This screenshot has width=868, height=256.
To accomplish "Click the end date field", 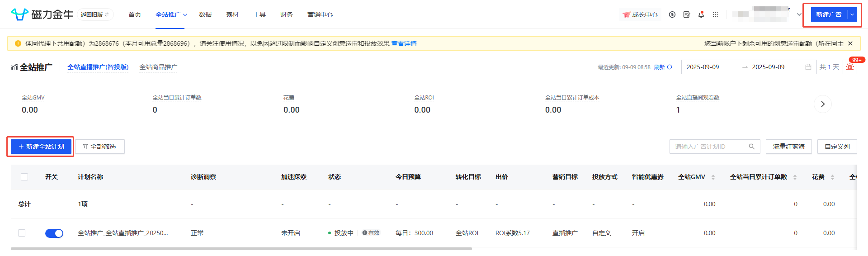I will coord(768,67).
